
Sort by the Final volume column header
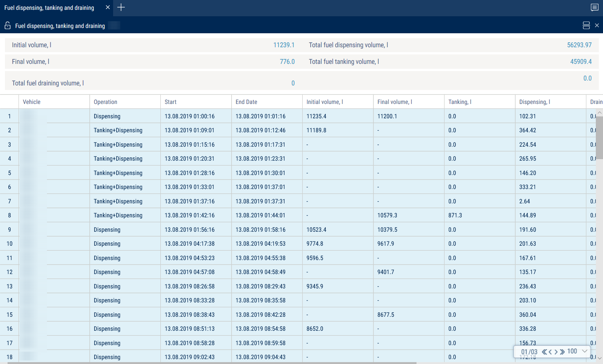[409, 102]
